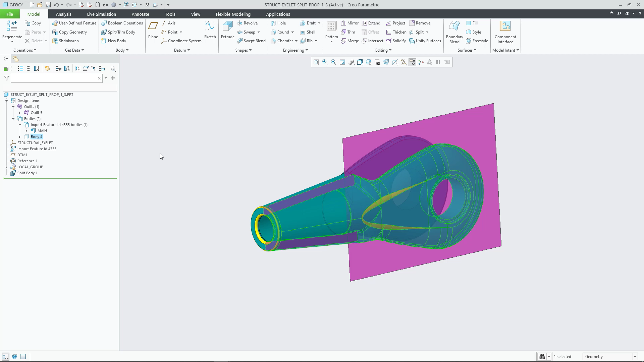Click the Zoom In icon in graphics toolbar
The image size is (644, 362).
(x=325, y=62)
